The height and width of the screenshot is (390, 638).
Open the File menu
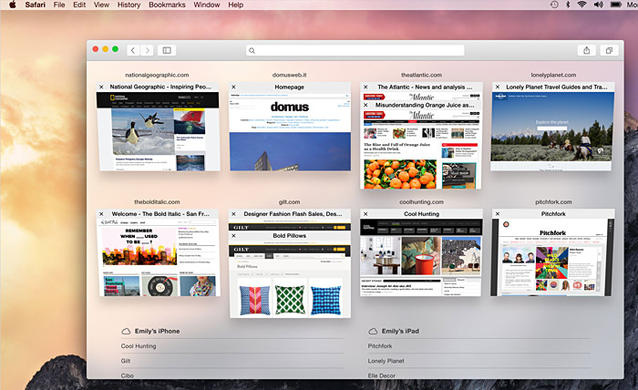click(x=59, y=5)
